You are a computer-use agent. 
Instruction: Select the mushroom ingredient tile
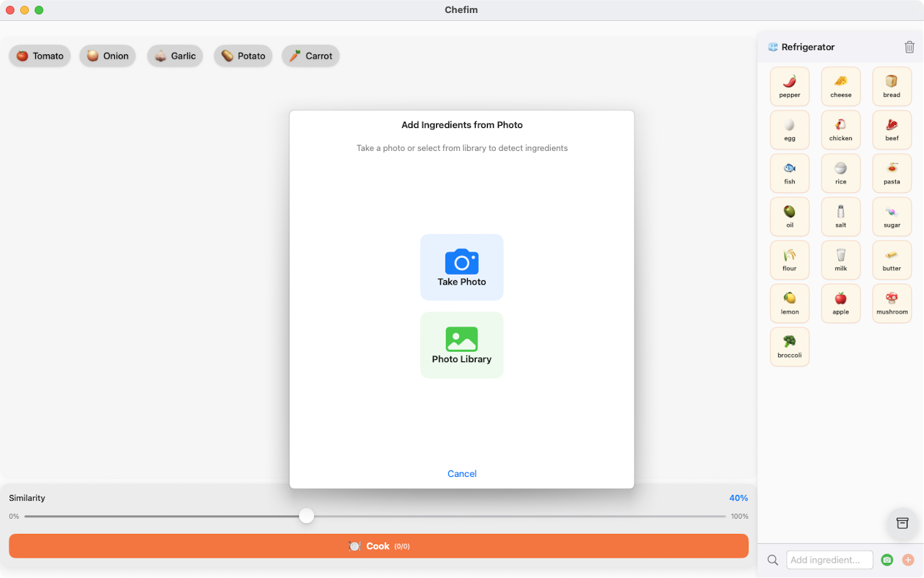click(x=892, y=303)
